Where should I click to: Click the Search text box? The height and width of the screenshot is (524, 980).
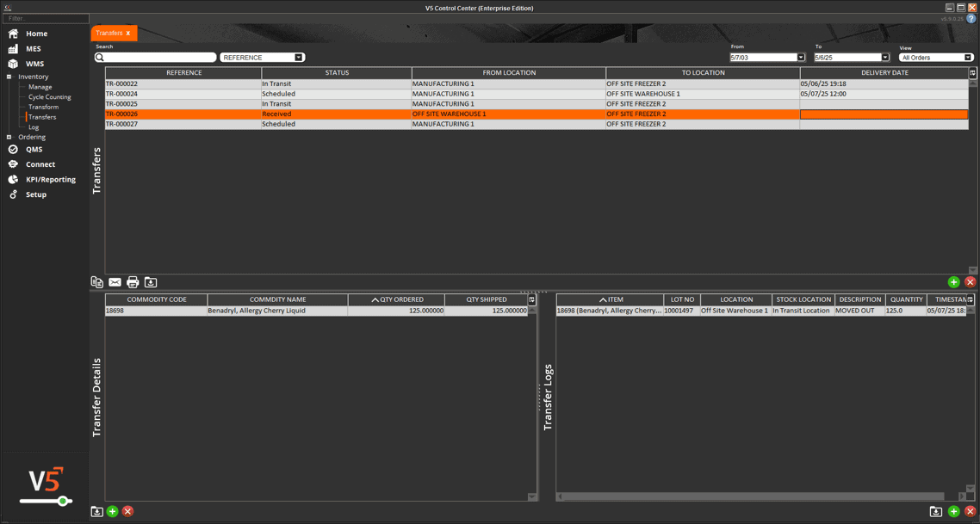click(155, 58)
